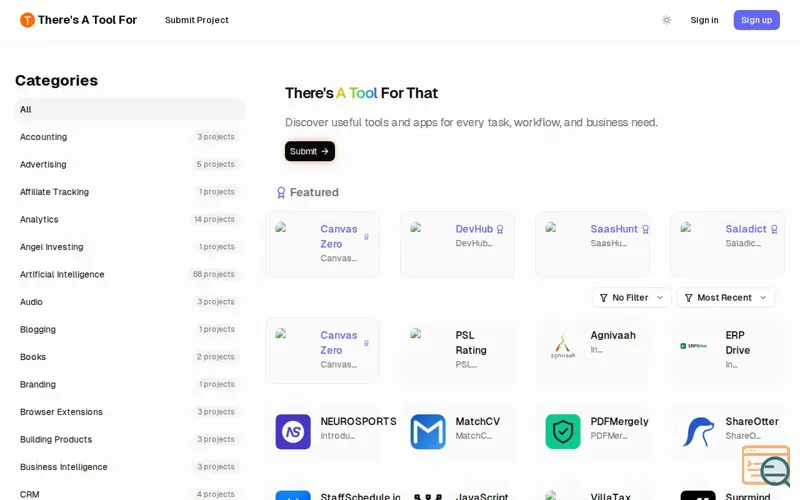Open the MatchCV project title

pos(478,421)
